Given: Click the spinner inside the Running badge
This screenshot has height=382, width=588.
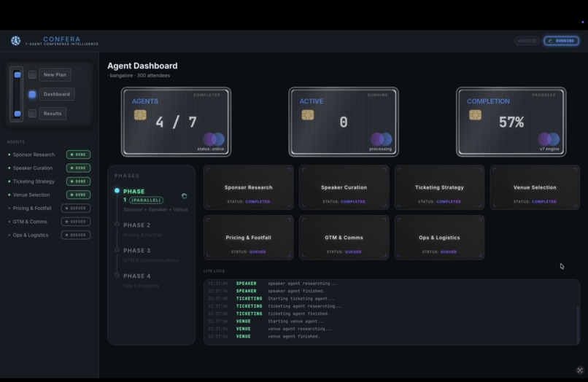Looking at the screenshot, I should coord(551,41).
